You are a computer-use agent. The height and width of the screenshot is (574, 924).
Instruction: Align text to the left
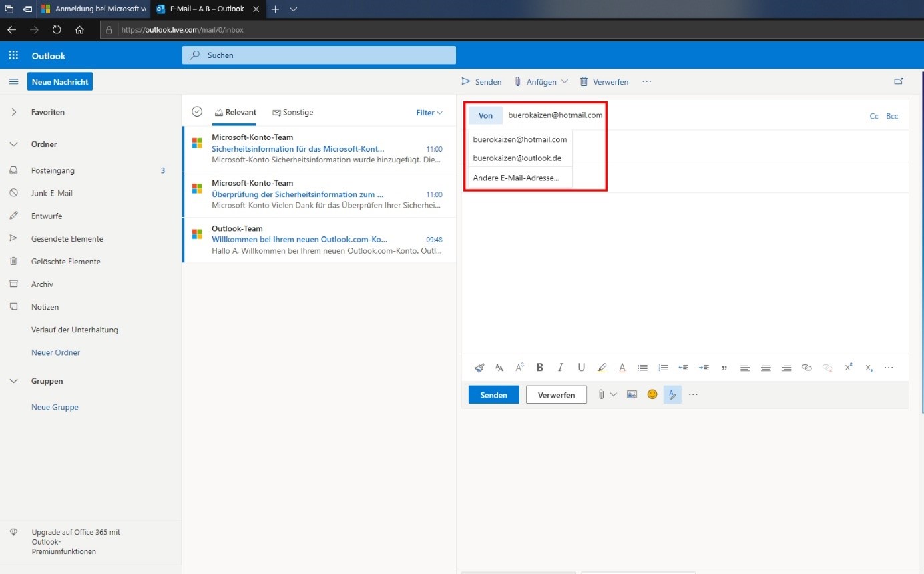(x=746, y=368)
